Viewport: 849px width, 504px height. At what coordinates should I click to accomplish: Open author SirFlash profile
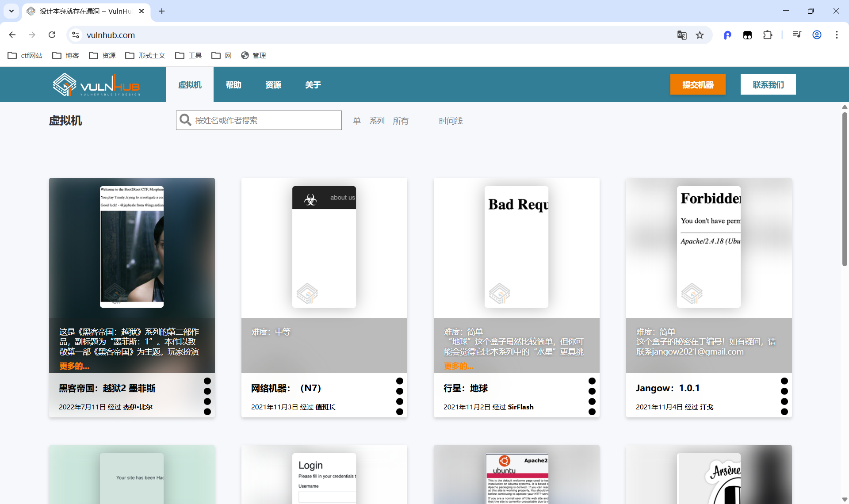click(x=521, y=407)
